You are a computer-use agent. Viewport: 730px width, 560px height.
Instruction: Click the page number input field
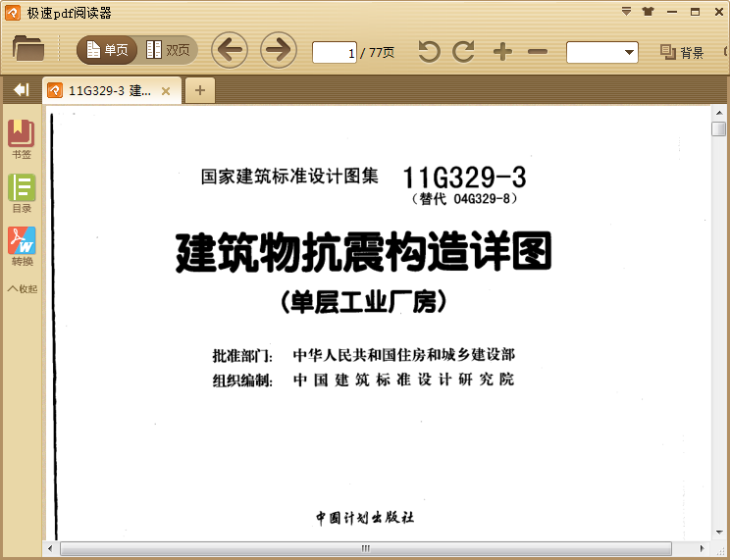click(x=335, y=53)
